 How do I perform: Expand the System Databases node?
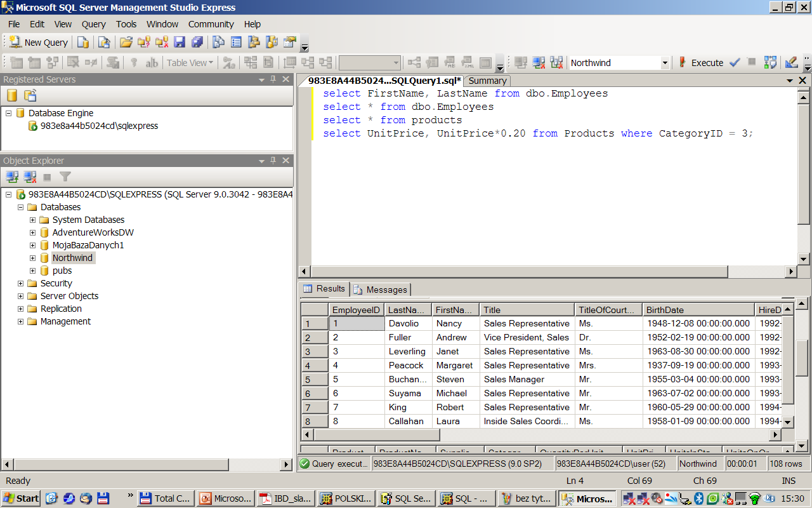coord(33,220)
